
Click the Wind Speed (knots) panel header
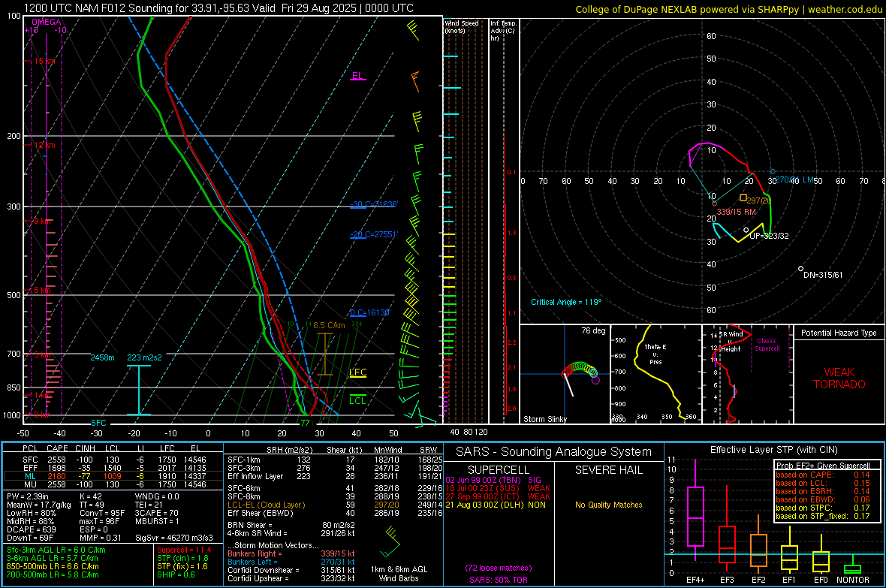pyautogui.click(x=462, y=26)
